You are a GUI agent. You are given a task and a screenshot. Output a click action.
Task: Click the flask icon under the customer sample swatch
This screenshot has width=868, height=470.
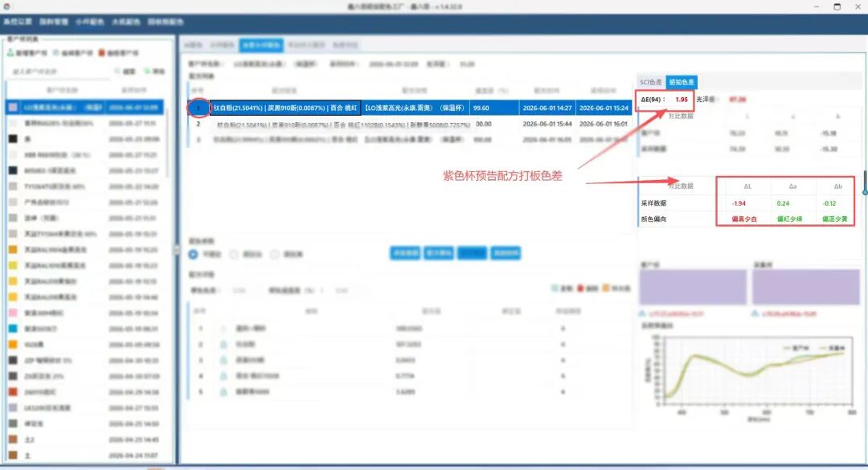(x=643, y=314)
